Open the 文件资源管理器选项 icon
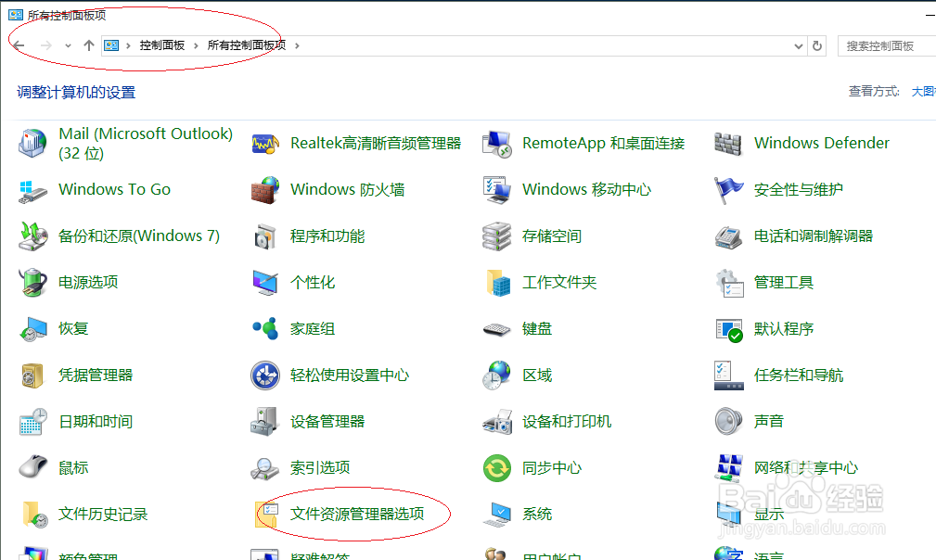Screen dimensions: 936x560 pyautogui.click(x=266, y=515)
